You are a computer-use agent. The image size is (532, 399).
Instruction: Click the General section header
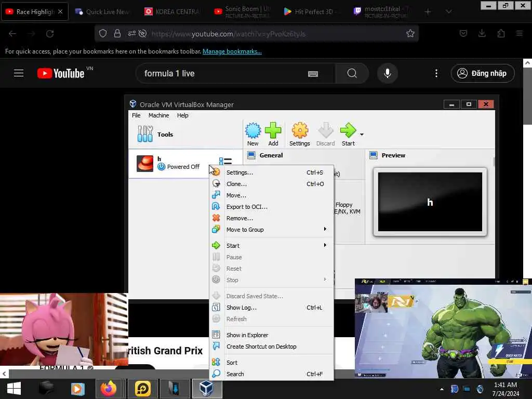(x=271, y=155)
